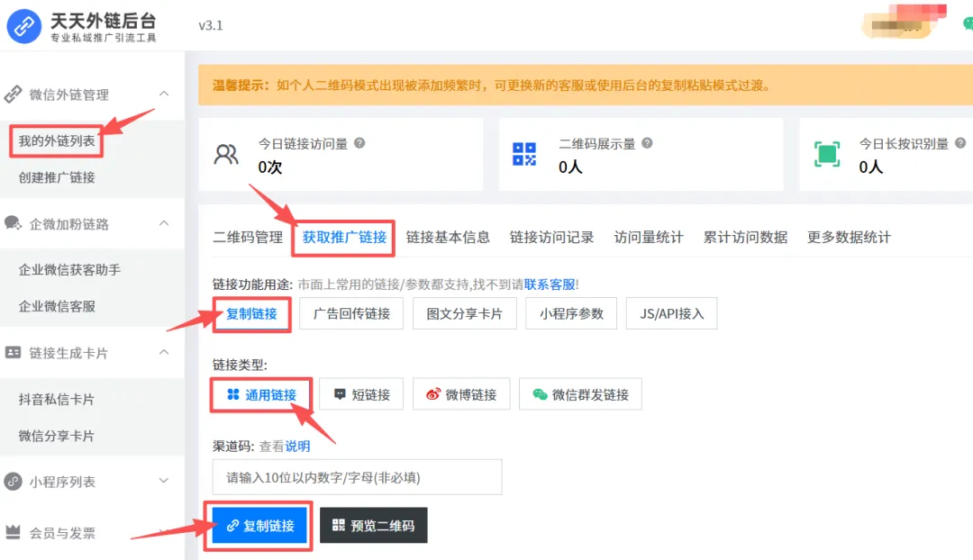Click the blue 复制链接 button
Image resolution: width=973 pixels, height=560 pixels.
pos(259,526)
